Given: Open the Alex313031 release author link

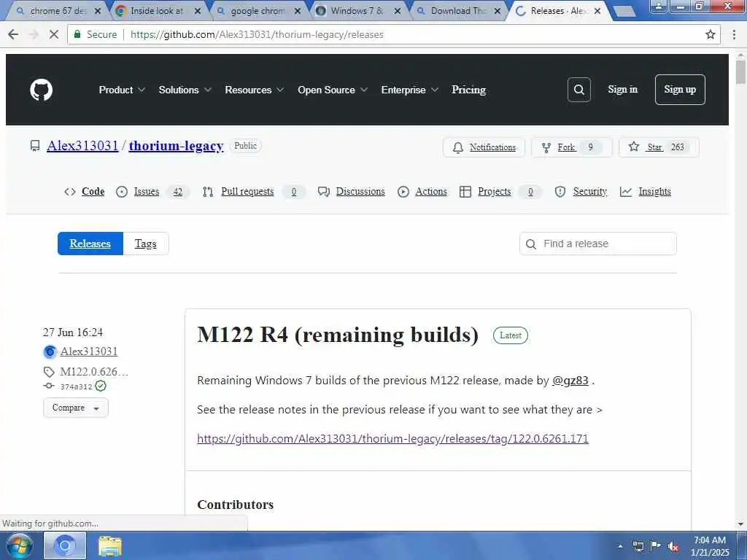Looking at the screenshot, I should pos(89,351).
